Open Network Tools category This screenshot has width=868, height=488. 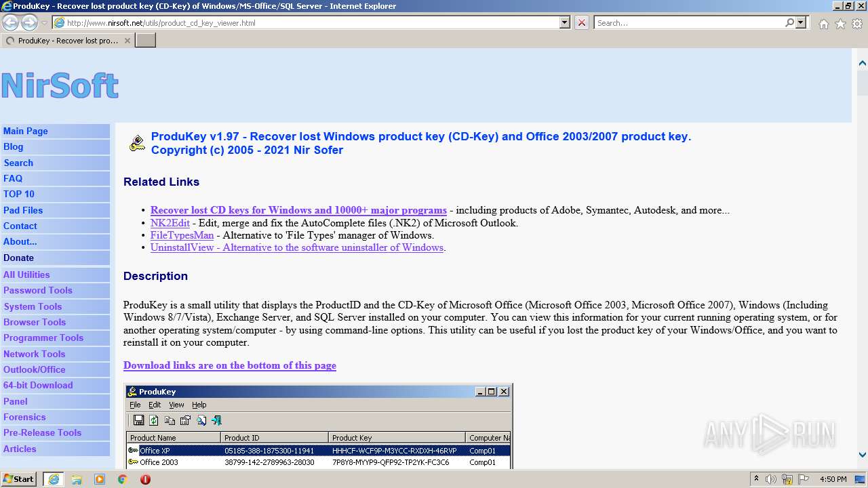point(55,354)
